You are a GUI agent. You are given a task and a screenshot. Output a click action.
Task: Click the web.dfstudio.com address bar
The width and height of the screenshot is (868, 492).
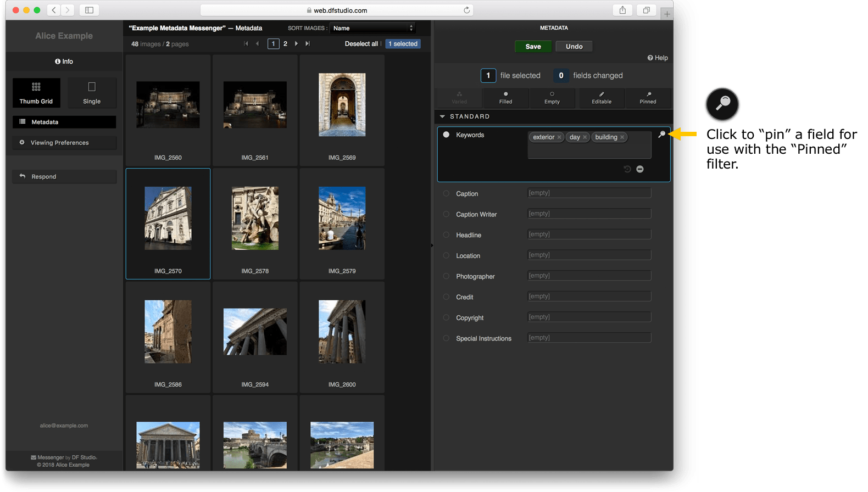[337, 10]
